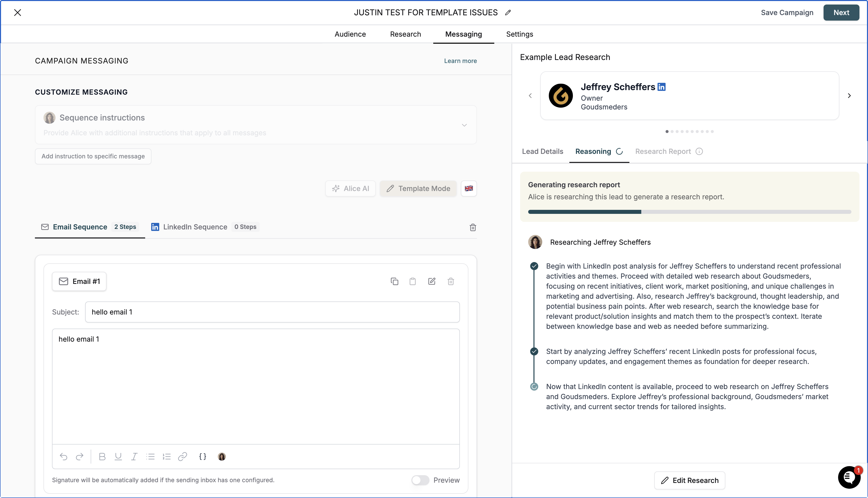Enable Template Mode
The width and height of the screenshot is (868, 498).
(418, 188)
